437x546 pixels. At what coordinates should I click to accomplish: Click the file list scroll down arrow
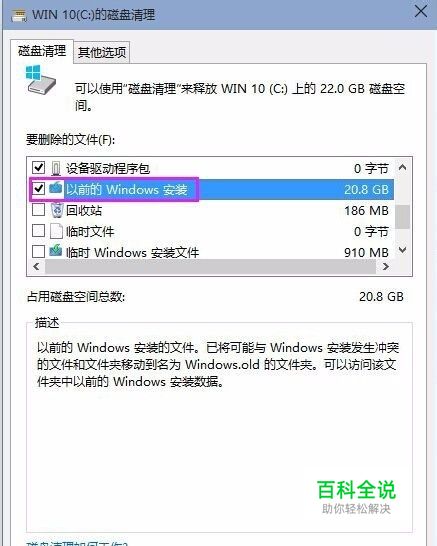[x=403, y=250]
